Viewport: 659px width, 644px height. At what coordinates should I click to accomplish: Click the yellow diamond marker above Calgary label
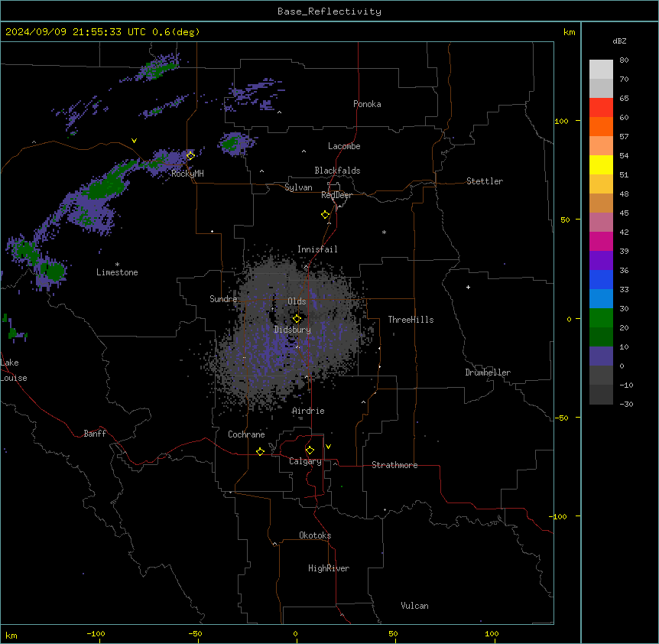pos(310,450)
